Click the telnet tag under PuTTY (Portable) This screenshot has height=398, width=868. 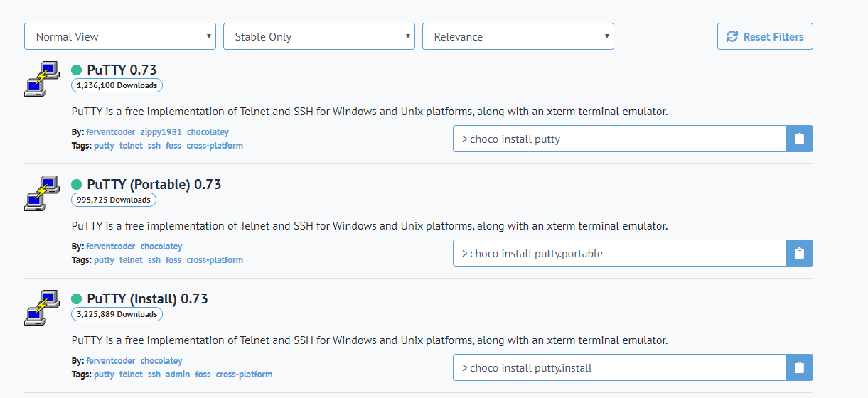[x=131, y=260]
